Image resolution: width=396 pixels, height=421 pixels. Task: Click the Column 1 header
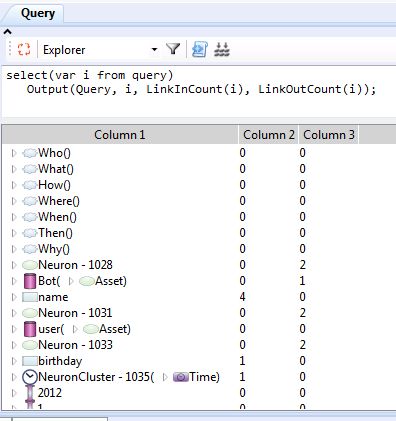tap(120, 135)
